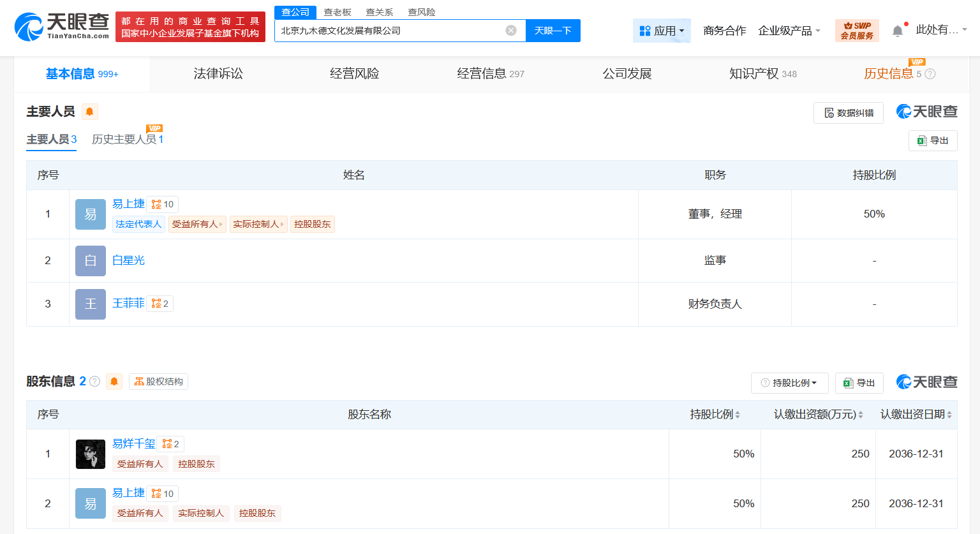Expand the 此处有… user account menu
The image size is (980, 534).
pos(942,30)
